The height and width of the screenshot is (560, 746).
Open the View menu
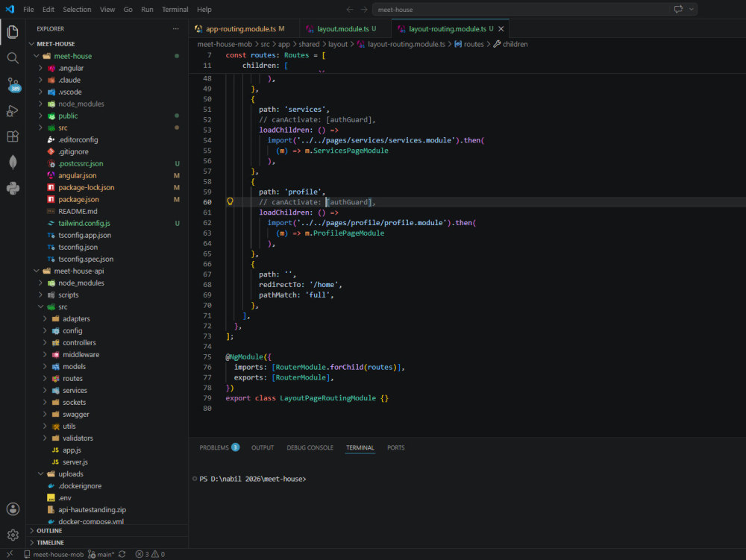pyautogui.click(x=107, y=10)
